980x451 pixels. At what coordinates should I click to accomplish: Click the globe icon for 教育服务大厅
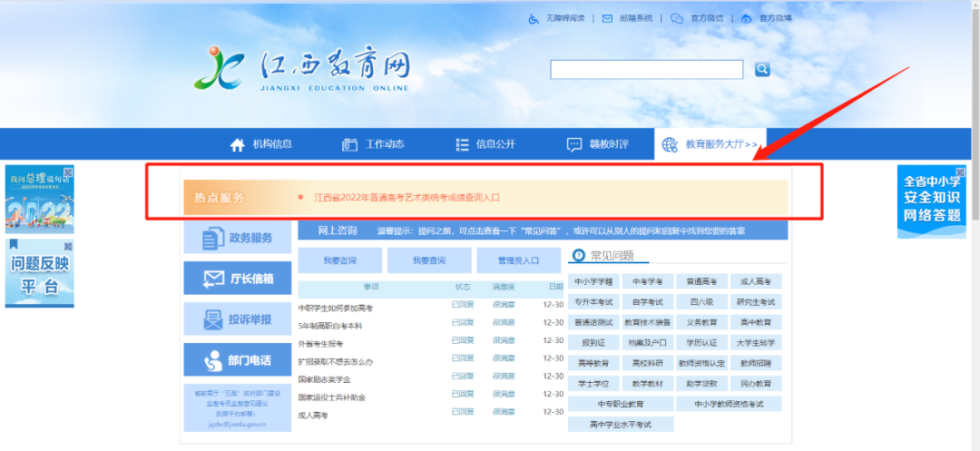point(670,145)
